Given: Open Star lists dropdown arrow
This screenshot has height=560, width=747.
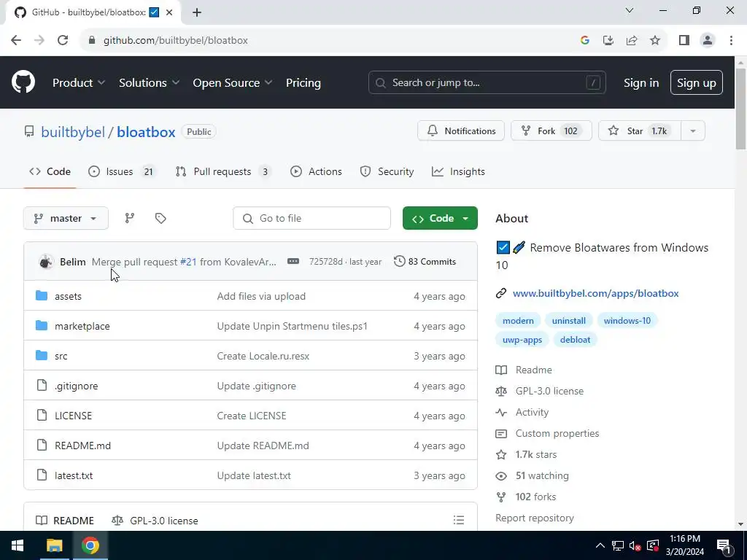Looking at the screenshot, I should [x=693, y=131].
